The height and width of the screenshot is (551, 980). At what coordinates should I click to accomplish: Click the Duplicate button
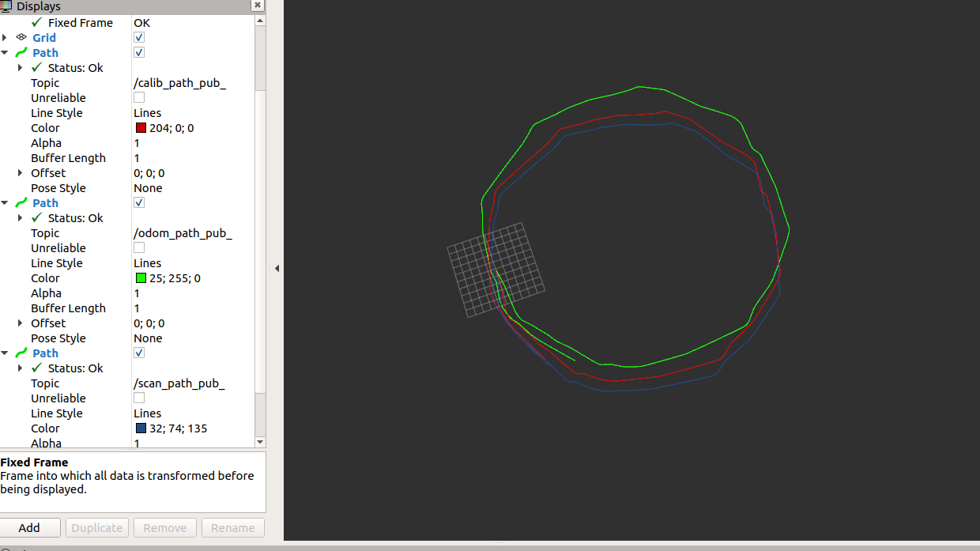click(97, 527)
